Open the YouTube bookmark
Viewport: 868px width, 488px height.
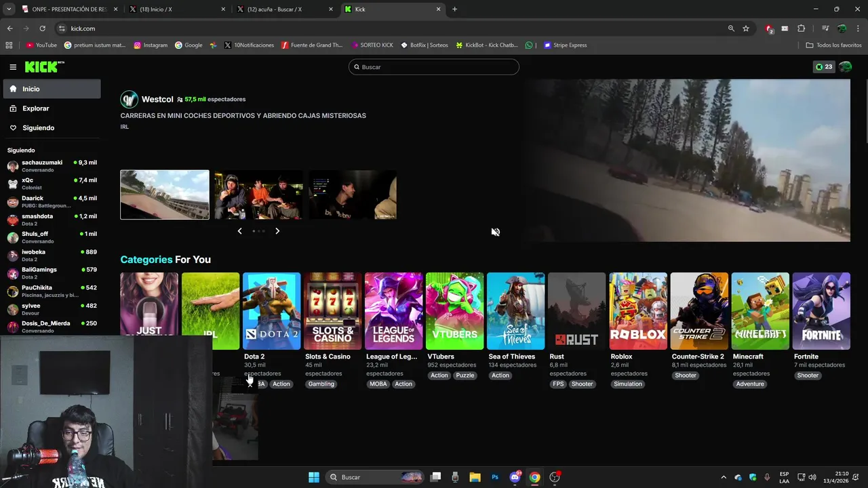pos(41,45)
